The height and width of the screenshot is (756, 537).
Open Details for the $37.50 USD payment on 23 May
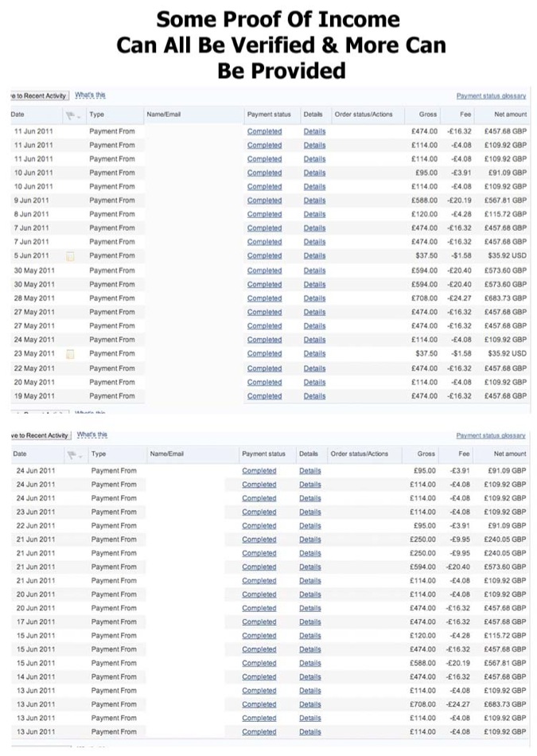[x=310, y=354]
